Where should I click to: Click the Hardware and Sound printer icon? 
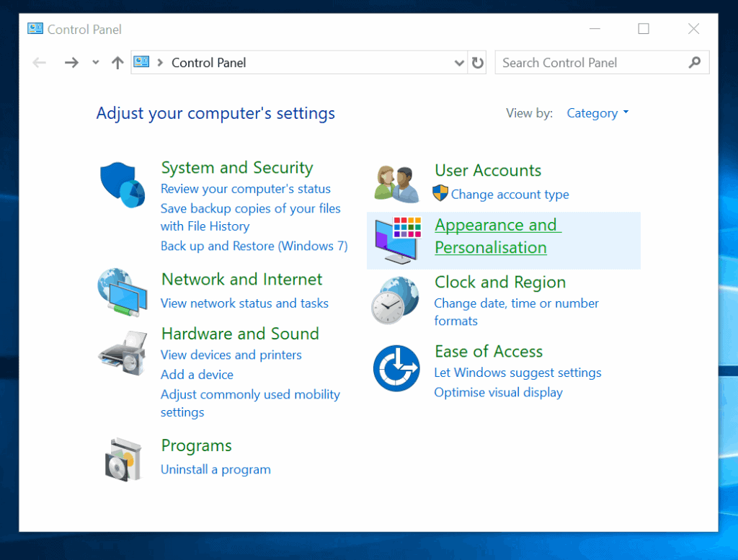pos(122,352)
